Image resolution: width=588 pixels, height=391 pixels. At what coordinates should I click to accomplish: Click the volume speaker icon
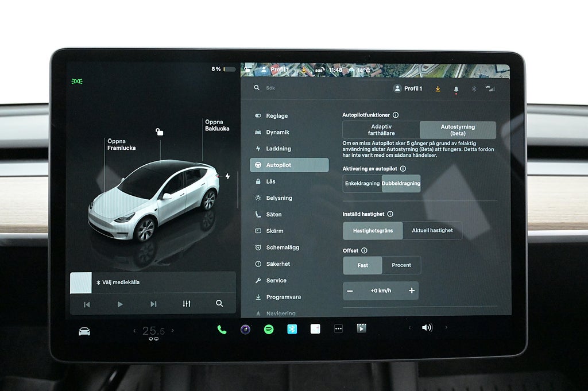pyautogui.click(x=427, y=328)
